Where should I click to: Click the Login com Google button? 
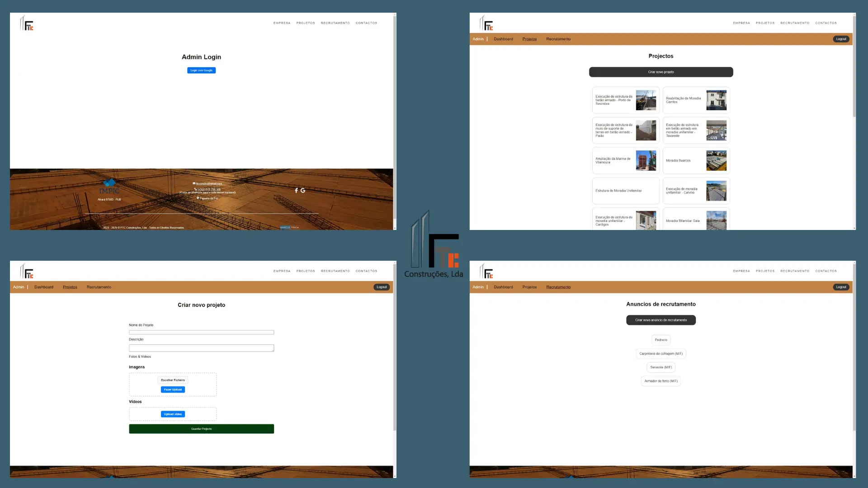(x=201, y=70)
